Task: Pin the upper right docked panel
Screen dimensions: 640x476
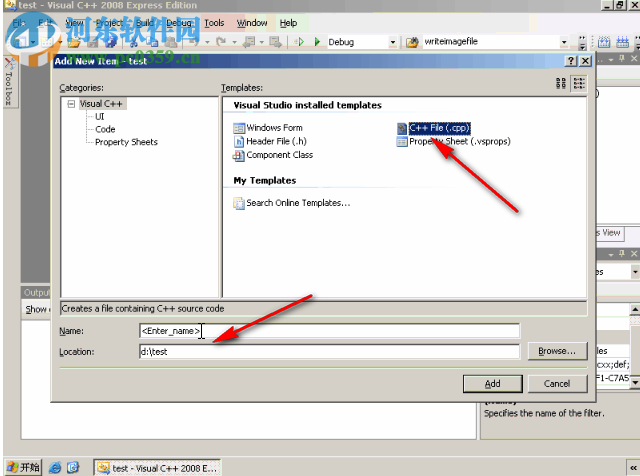Action: (x=622, y=59)
